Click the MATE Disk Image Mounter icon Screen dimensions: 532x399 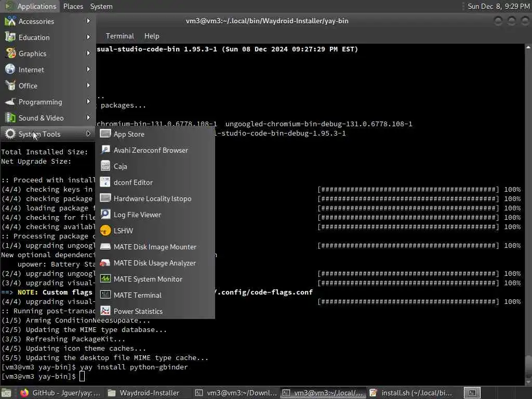[x=105, y=246]
